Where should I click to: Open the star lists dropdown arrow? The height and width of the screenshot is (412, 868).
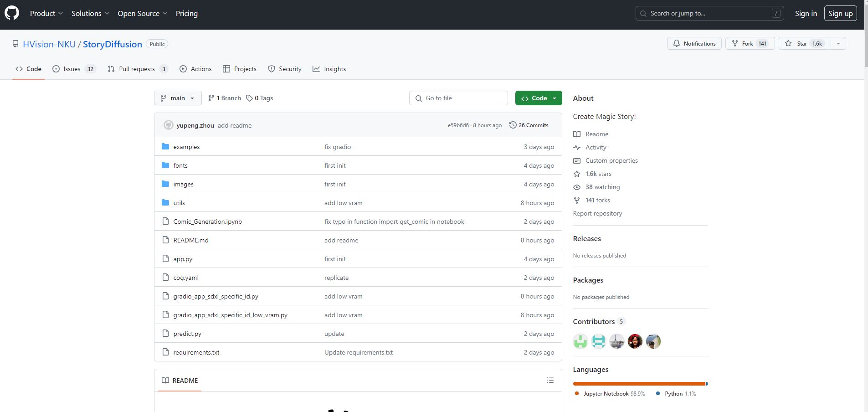pyautogui.click(x=838, y=43)
